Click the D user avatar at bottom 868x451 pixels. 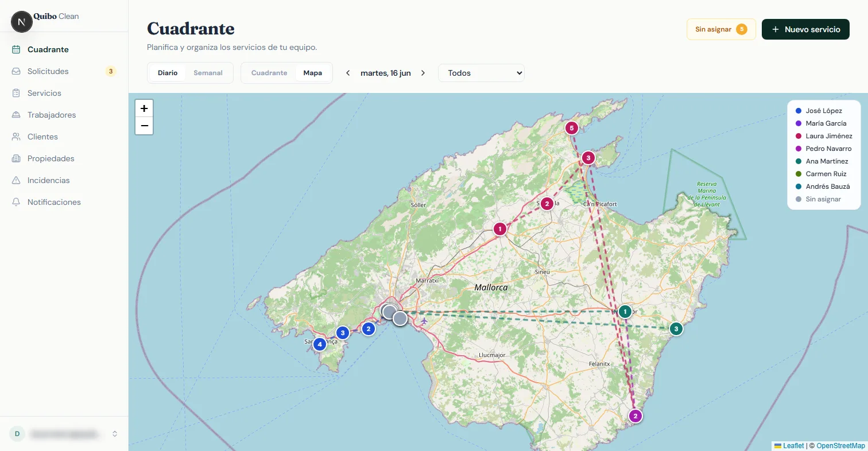17,434
